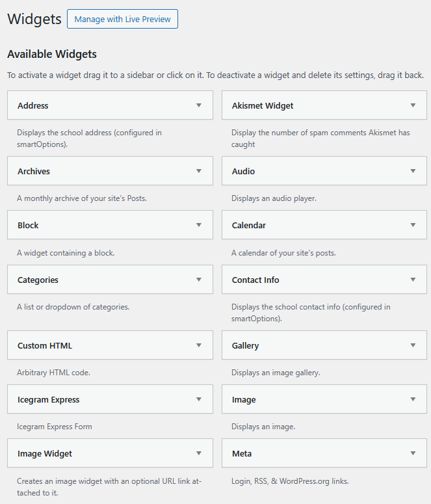Expand the Meta widget arrow
This screenshot has height=504, width=431.
click(413, 453)
